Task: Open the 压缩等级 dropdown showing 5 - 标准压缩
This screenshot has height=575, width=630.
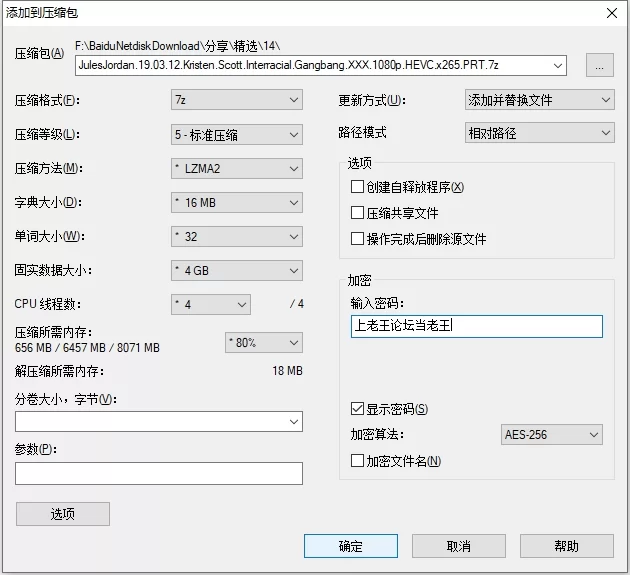Action: (237, 135)
